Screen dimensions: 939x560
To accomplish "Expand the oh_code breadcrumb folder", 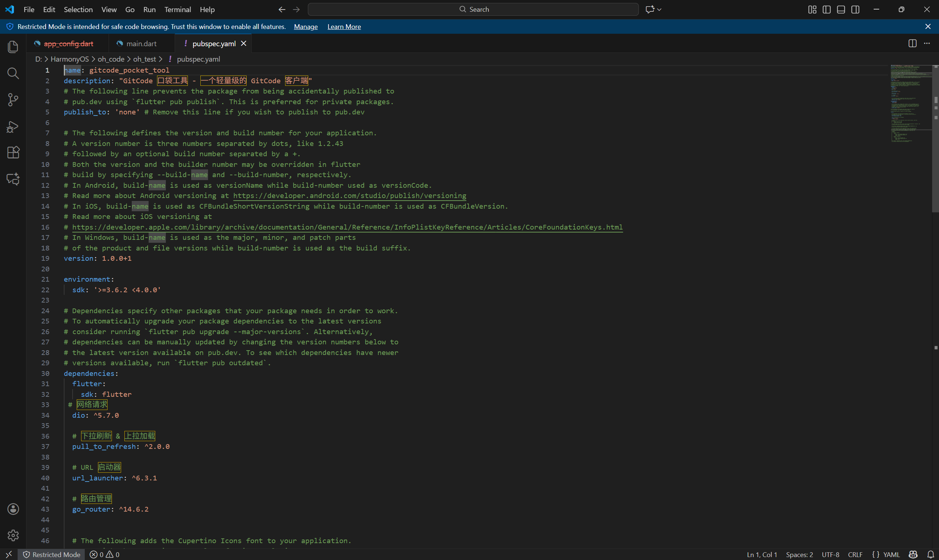I will click(110, 59).
